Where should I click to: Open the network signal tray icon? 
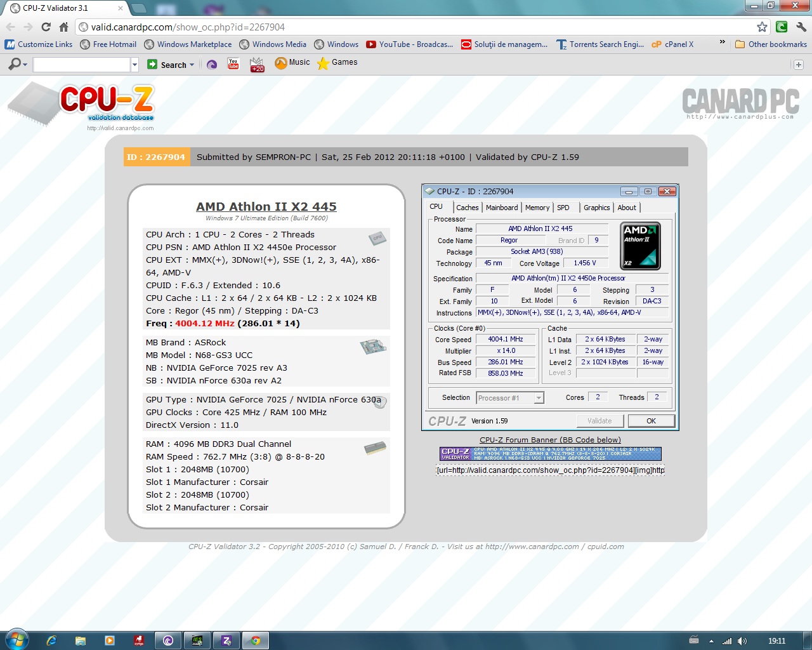point(727,641)
